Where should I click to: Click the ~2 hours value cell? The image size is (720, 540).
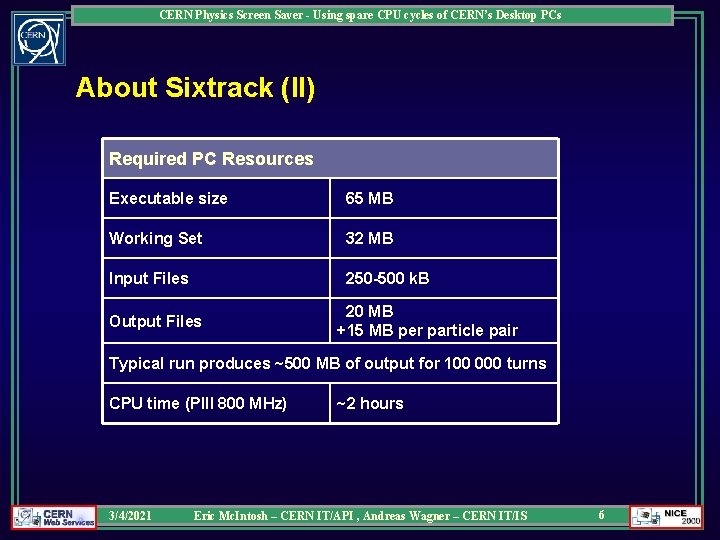(x=444, y=404)
